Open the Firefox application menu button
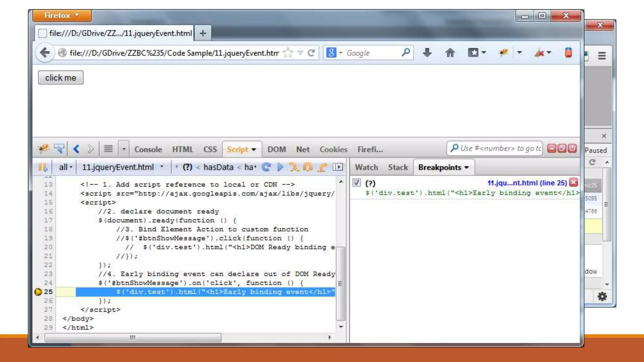The height and width of the screenshot is (362, 644). click(x=62, y=15)
